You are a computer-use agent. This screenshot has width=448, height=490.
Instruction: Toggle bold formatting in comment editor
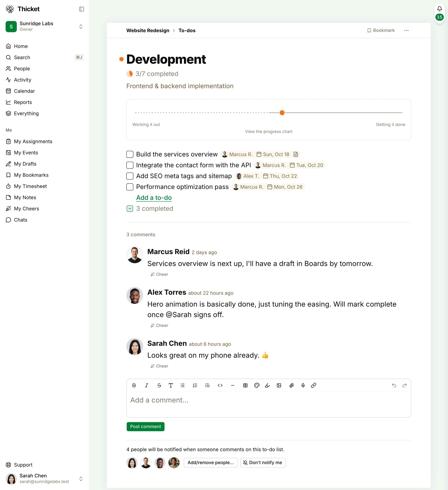point(134,385)
